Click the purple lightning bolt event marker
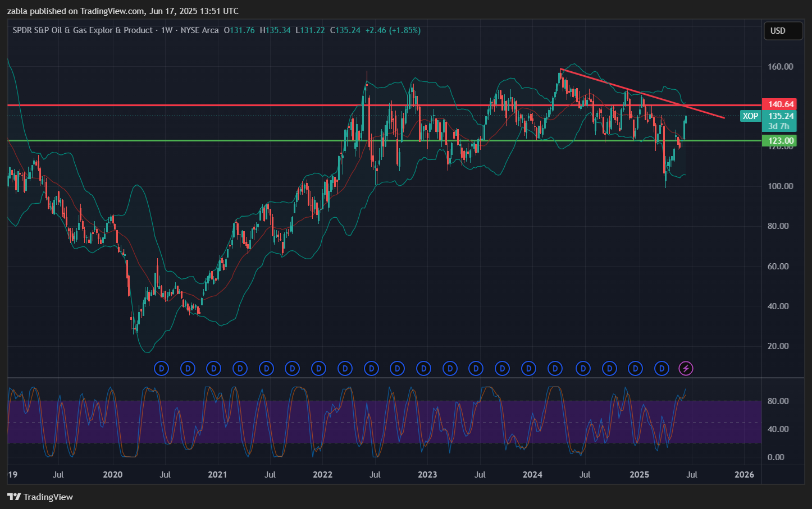Viewport: 812px width, 509px height. (x=686, y=369)
